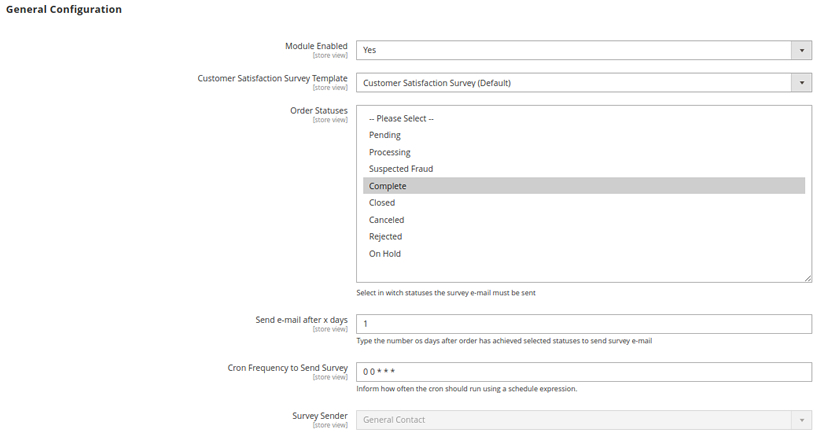This screenshot has width=820, height=434.
Task: Select Closed order status
Action: [x=584, y=203]
